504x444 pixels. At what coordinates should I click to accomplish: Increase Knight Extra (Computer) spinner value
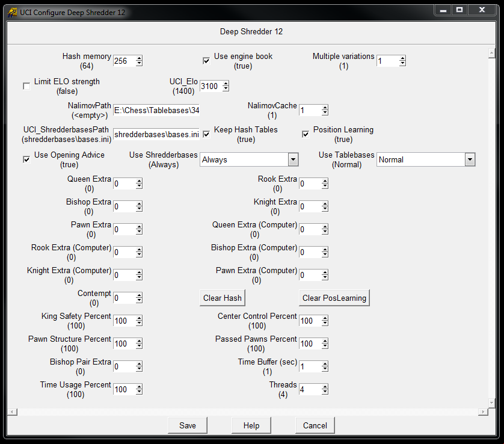point(139,273)
